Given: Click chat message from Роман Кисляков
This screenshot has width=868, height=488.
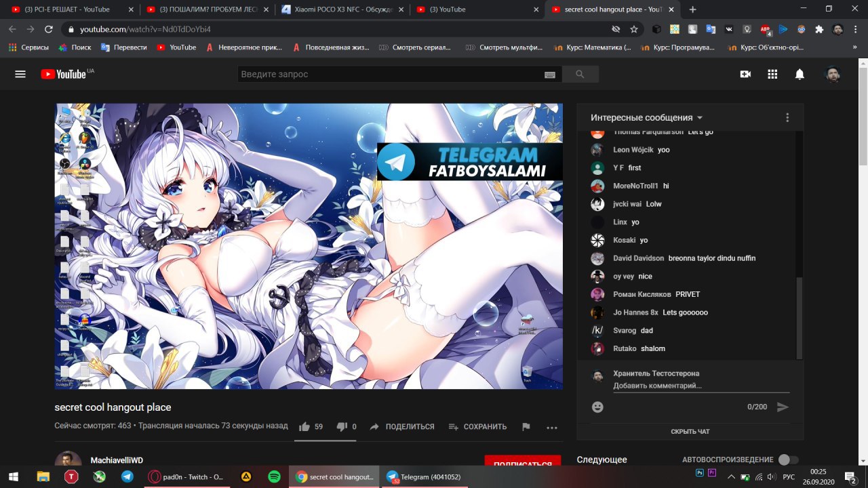Looking at the screenshot, I should 645,294.
